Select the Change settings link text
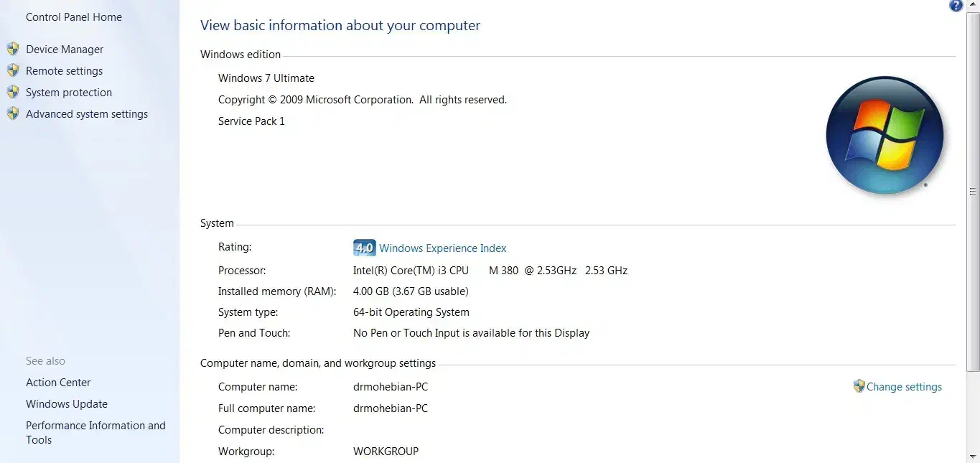 (904, 386)
